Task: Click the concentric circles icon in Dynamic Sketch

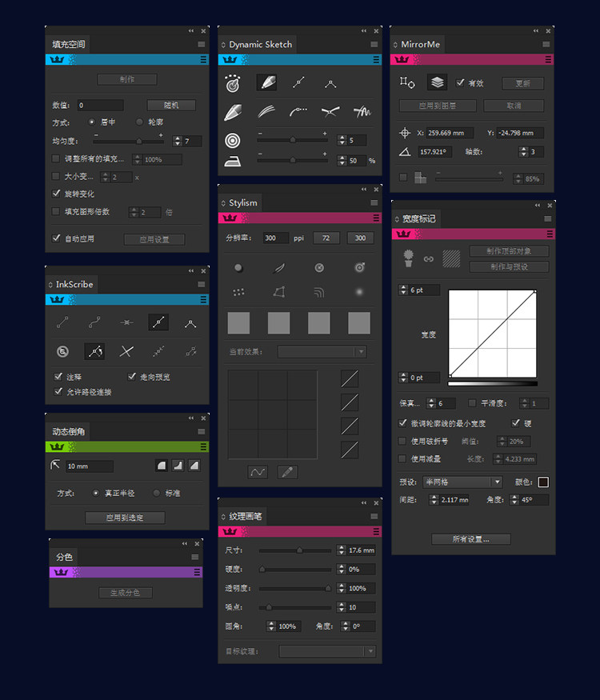Action: point(233,141)
